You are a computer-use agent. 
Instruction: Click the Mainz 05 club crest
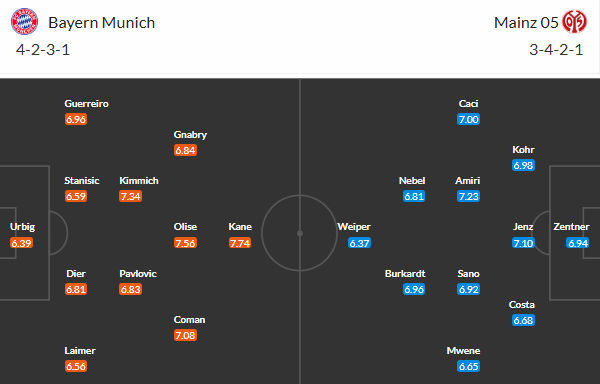574,22
